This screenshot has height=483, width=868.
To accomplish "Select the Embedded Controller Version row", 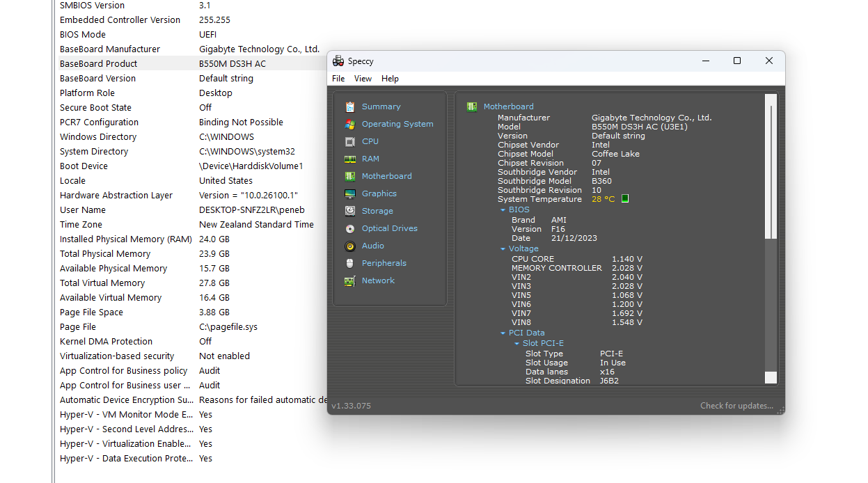I will coord(191,19).
